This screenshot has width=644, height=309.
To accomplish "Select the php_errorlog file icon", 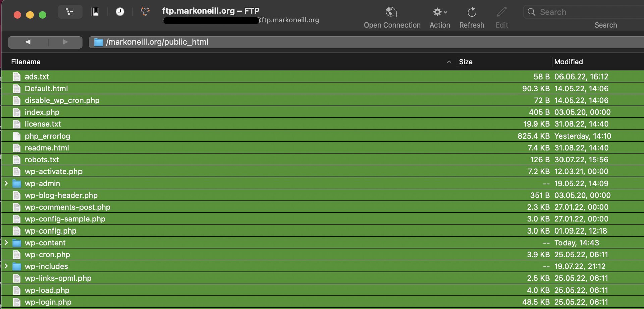I will click(17, 136).
